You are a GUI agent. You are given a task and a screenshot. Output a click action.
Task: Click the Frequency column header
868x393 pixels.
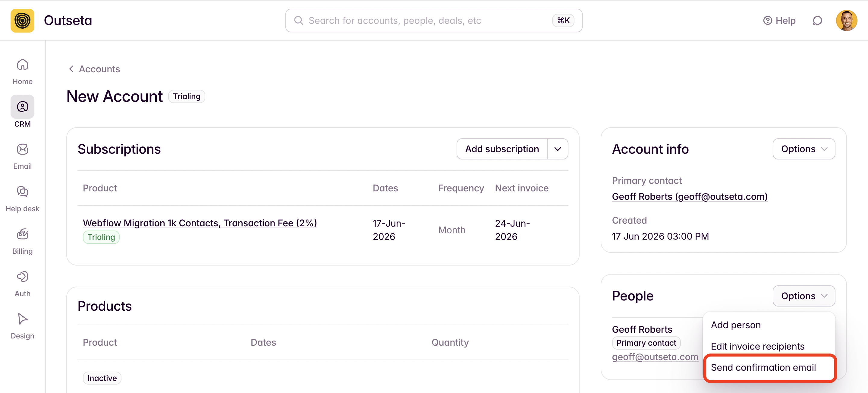pyautogui.click(x=461, y=188)
